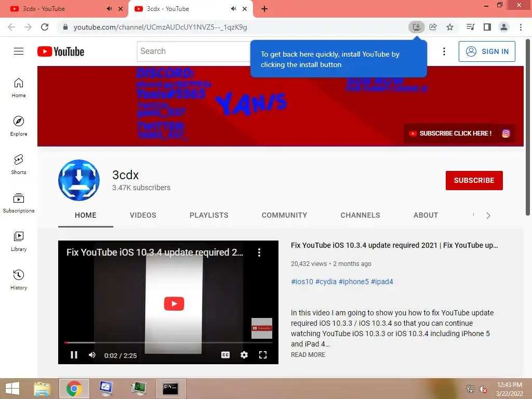Open the video player more options menu
Screen dimensions: 532x399
(259, 252)
